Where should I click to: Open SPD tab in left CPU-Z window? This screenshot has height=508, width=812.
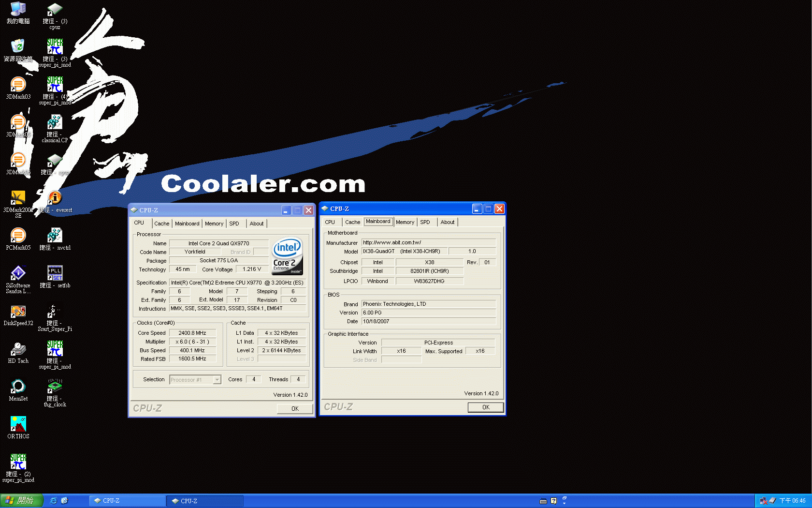(234, 224)
